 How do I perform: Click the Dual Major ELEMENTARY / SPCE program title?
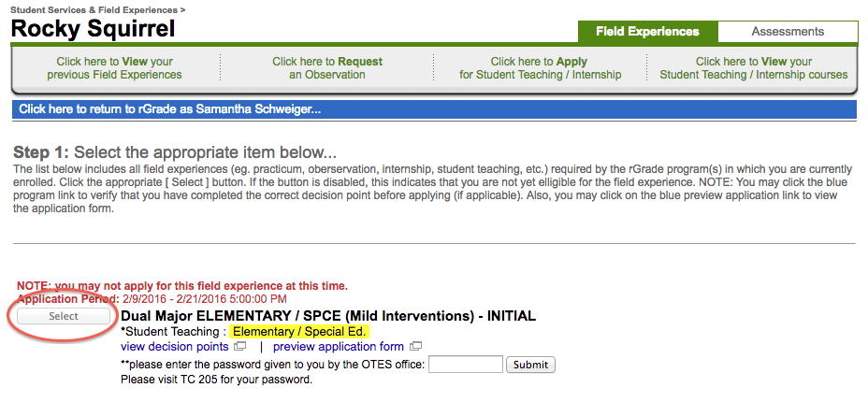328,316
